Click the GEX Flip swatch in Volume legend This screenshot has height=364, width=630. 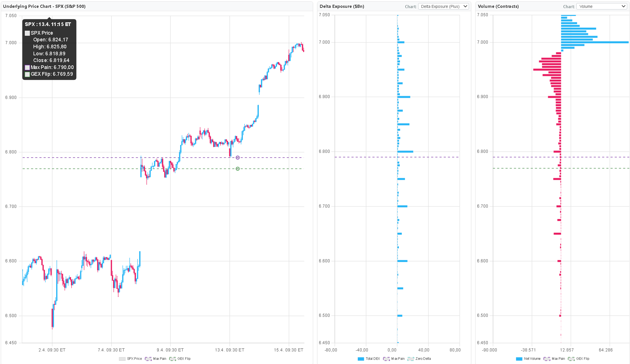(x=571, y=359)
